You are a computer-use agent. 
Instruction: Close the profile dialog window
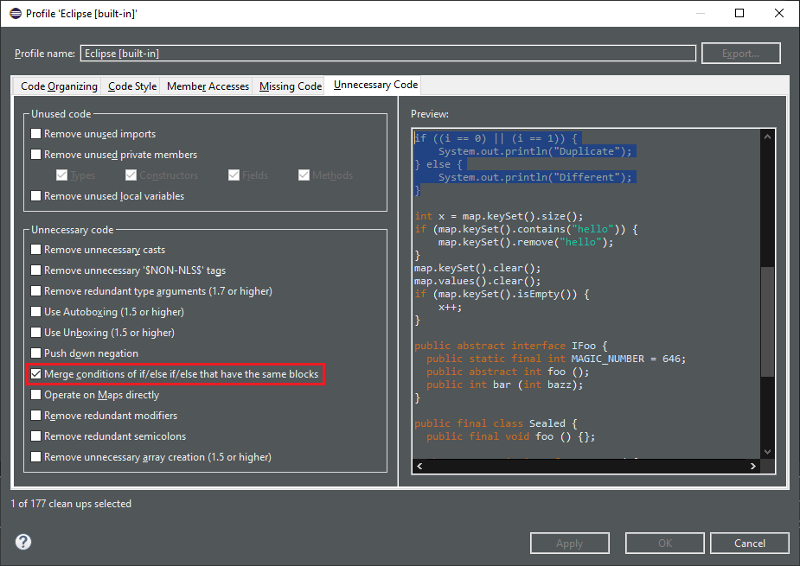tap(779, 13)
